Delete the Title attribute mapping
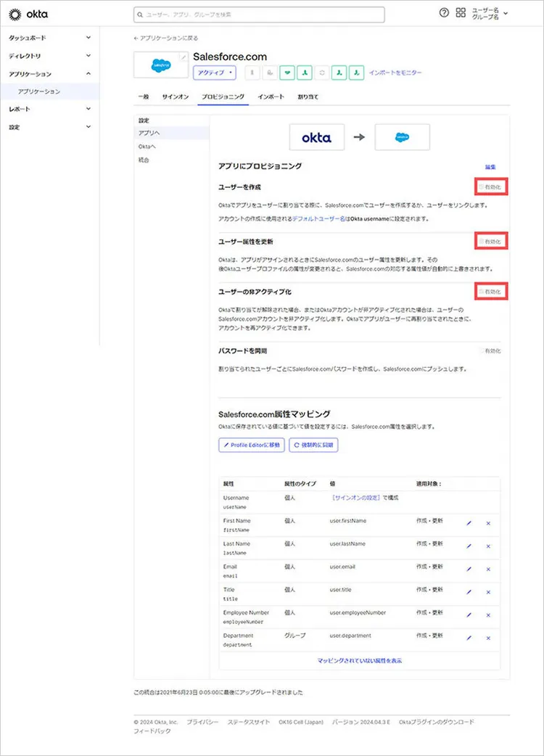Screen dimensions: 544x756 coord(488,592)
